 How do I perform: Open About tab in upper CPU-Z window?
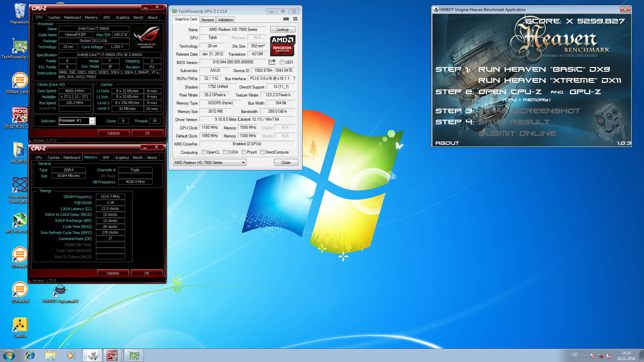[x=153, y=17]
